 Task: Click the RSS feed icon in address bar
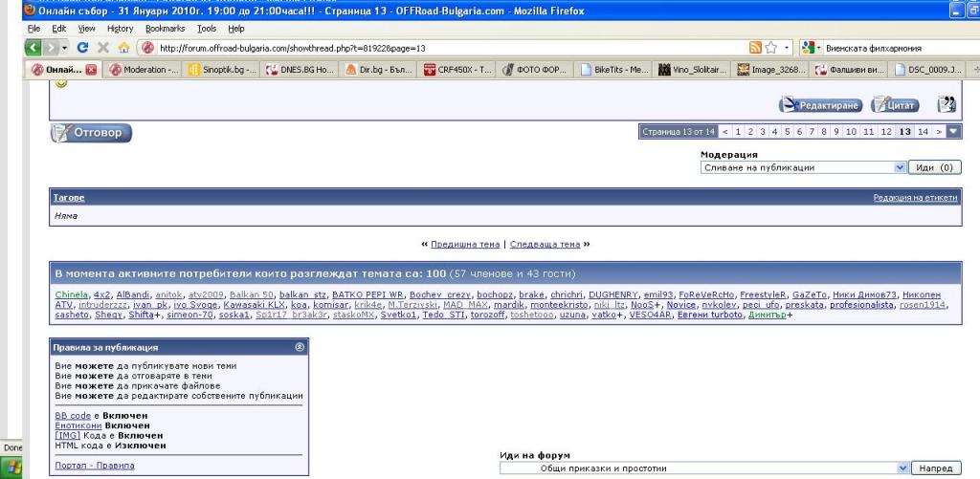(755, 48)
